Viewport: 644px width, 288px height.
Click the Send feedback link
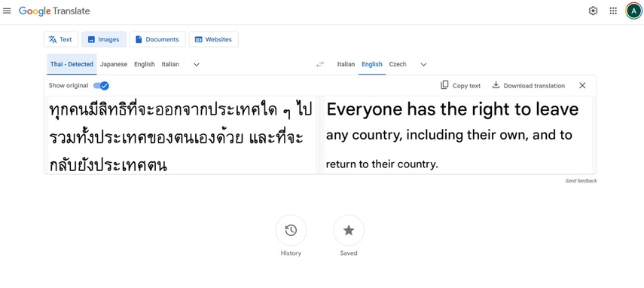(x=581, y=181)
